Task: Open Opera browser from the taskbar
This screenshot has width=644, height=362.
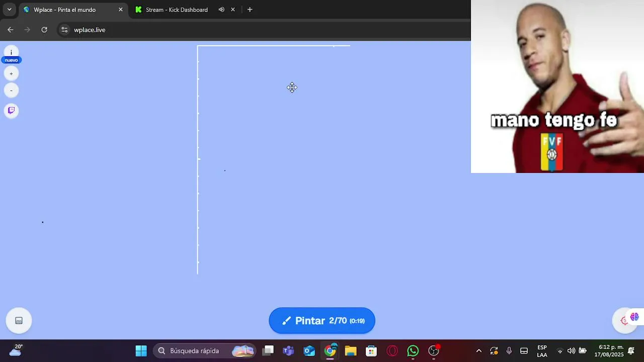Action: click(x=392, y=351)
